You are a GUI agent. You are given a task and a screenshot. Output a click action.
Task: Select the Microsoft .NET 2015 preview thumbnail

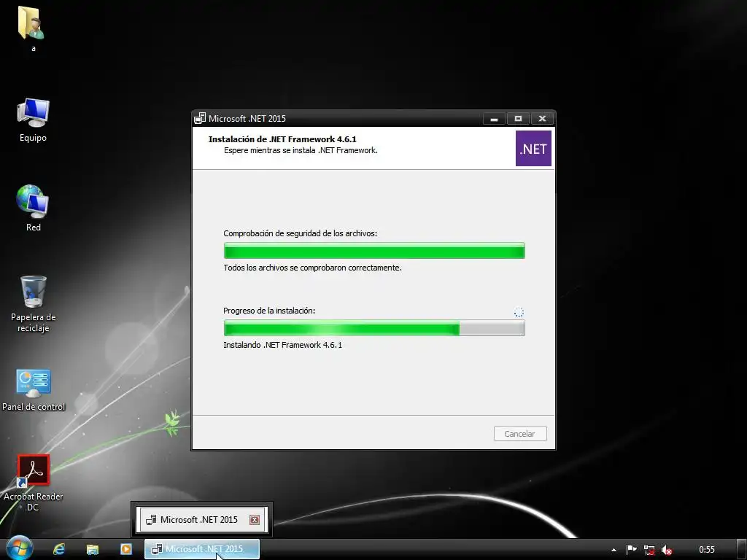point(201,519)
